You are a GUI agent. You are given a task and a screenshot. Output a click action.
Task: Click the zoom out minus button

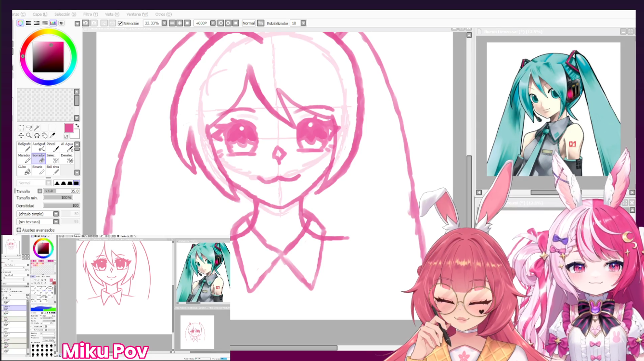click(x=172, y=23)
